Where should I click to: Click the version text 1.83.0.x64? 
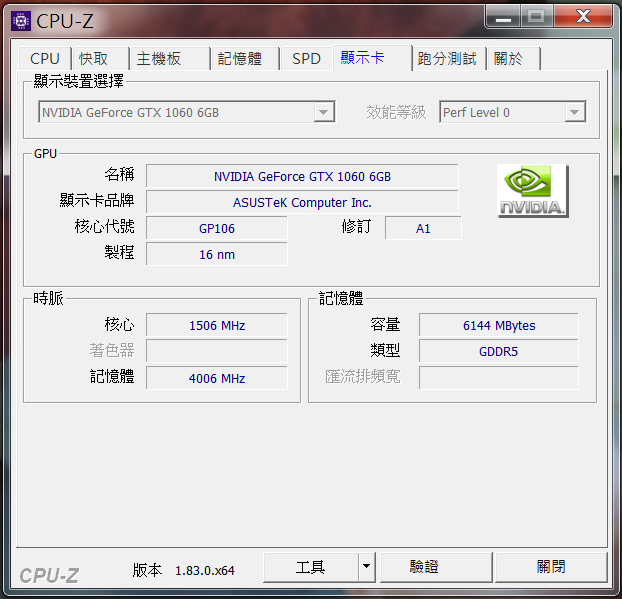click(205, 570)
